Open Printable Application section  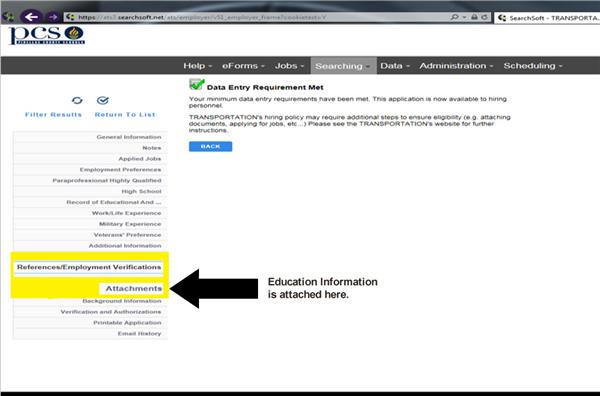pyautogui.click(x=90, y=323)
